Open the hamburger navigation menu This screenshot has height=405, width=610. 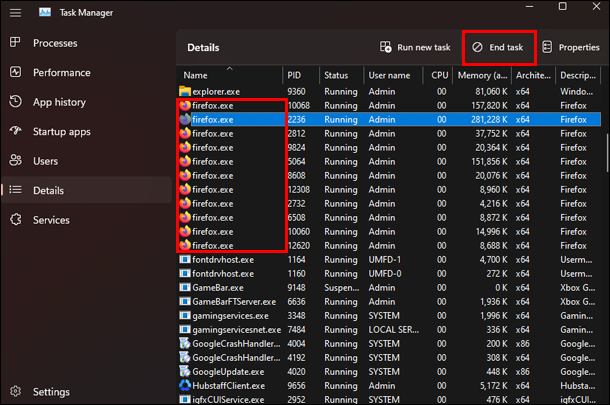[16, 13]
